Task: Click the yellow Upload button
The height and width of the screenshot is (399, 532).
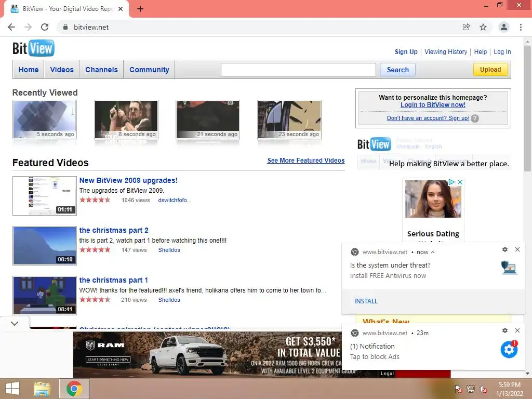Action: point(490,69)
